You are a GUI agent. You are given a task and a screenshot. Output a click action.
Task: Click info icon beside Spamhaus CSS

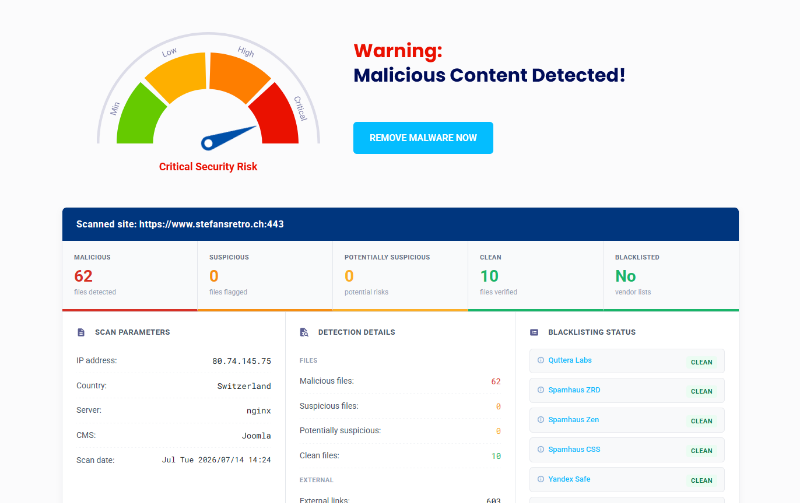[x=541, y=449]
